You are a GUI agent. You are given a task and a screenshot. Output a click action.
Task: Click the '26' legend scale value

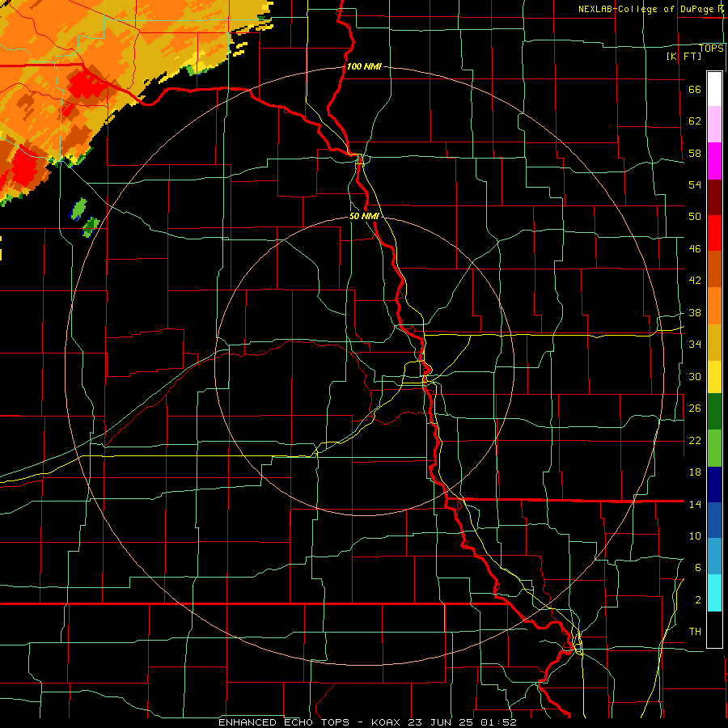[695, 408]
